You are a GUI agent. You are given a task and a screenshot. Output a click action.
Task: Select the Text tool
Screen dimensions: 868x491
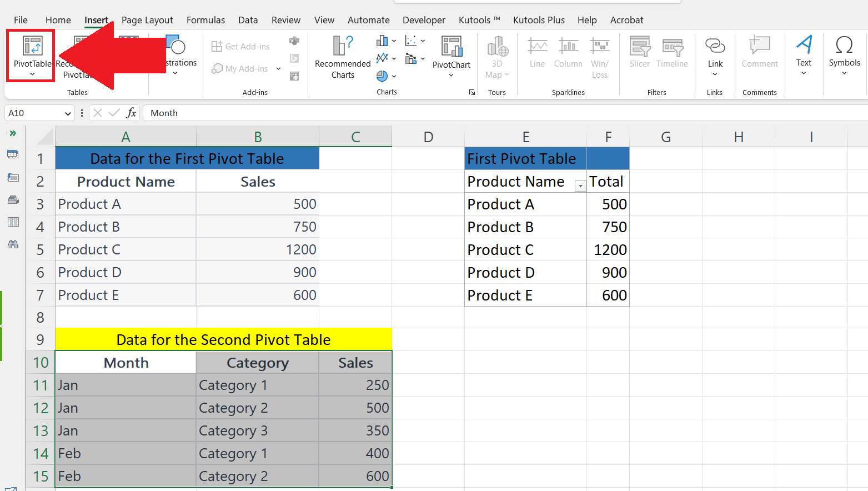[x=804, y=53]
